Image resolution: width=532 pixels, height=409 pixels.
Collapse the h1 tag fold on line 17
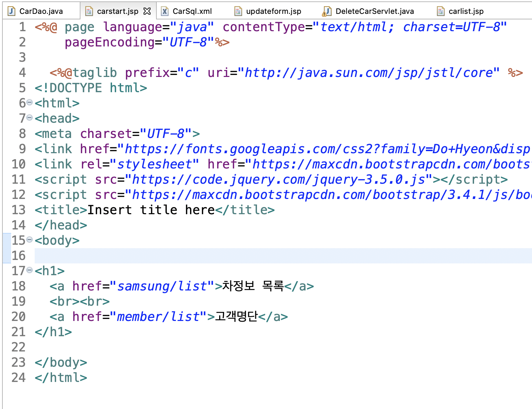tap(29, 270)
